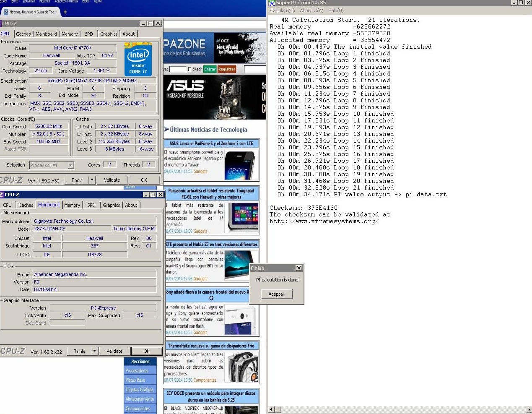Screen dimensions: 532x414
Task: Toggle the ¿Rec? remember checkbox
Action: point(190,69)
